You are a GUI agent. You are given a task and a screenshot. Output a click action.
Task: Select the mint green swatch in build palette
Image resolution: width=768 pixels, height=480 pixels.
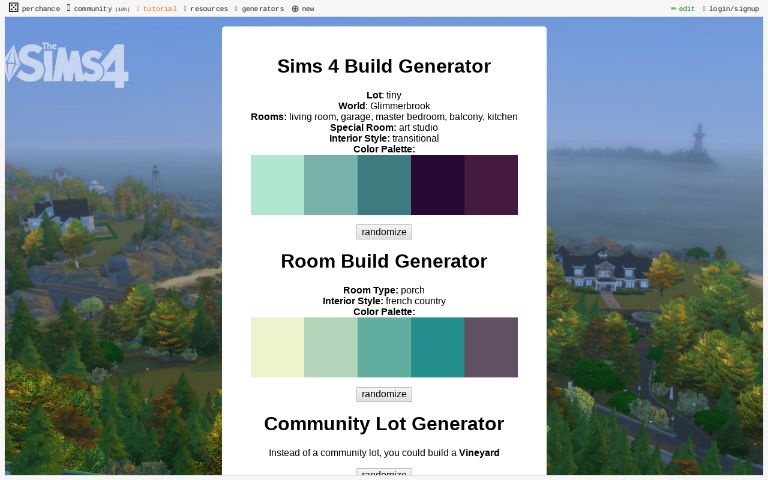click(277, 185)
